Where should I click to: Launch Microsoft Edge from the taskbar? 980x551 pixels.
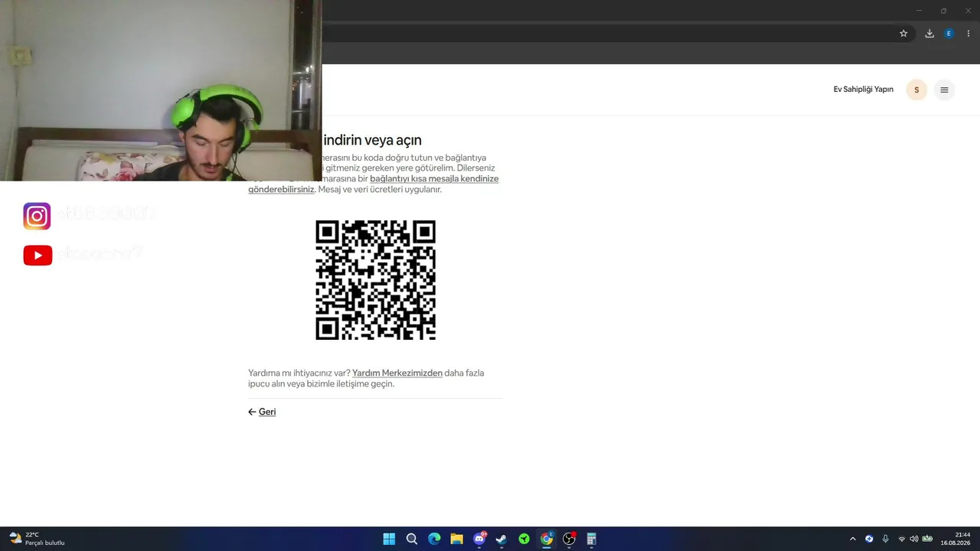[434, 539]
